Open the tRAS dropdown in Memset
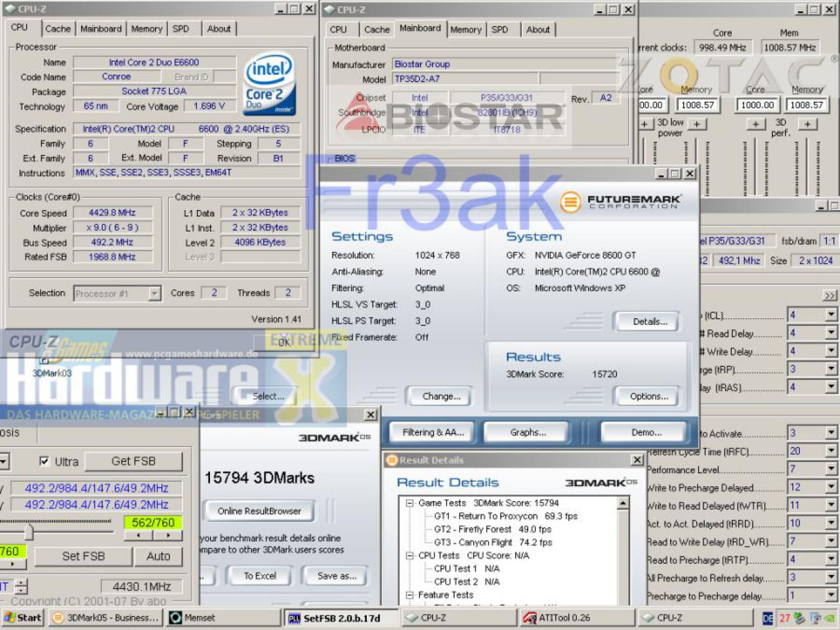The image size is (840, 630). point(831,387)
